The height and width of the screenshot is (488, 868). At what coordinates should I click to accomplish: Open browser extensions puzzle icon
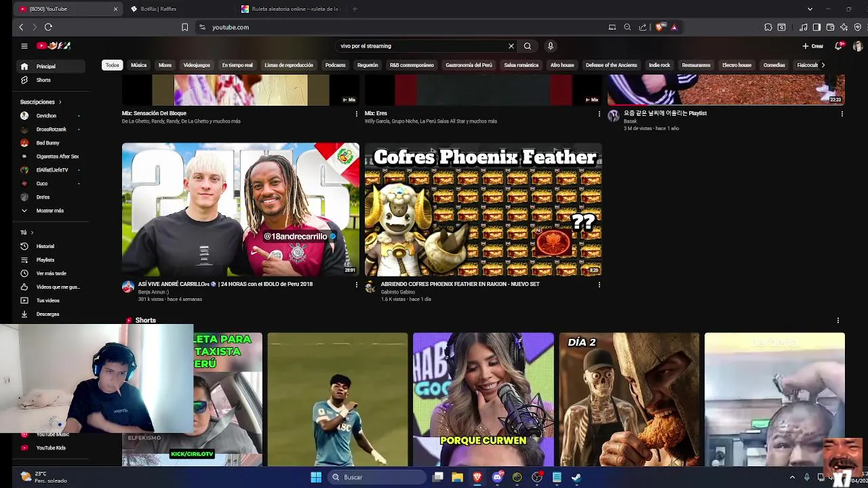tap(768, 27)
